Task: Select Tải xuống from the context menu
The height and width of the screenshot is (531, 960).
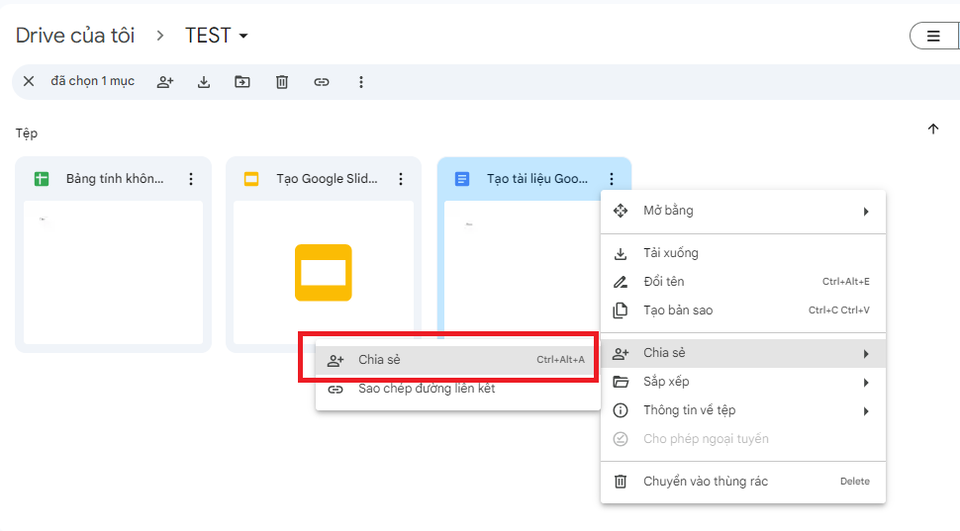Action: click(x=671, y=253)
